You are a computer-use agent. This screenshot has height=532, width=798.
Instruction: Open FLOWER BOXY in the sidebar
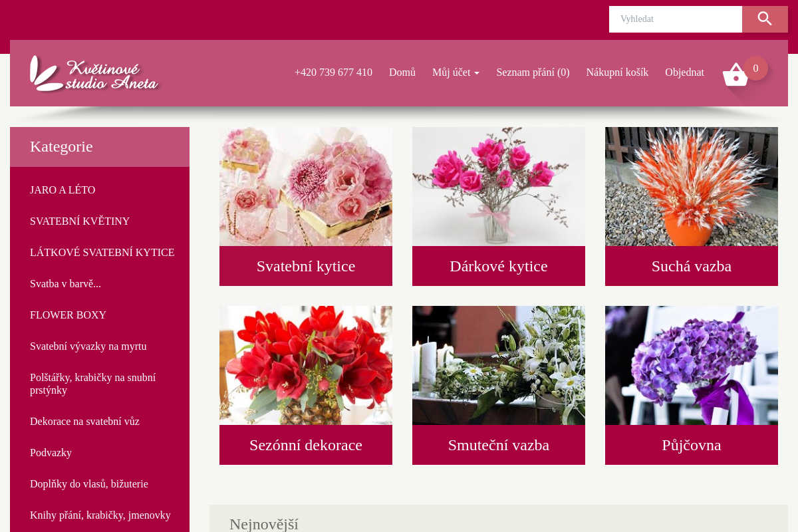[x=68, y=315]
